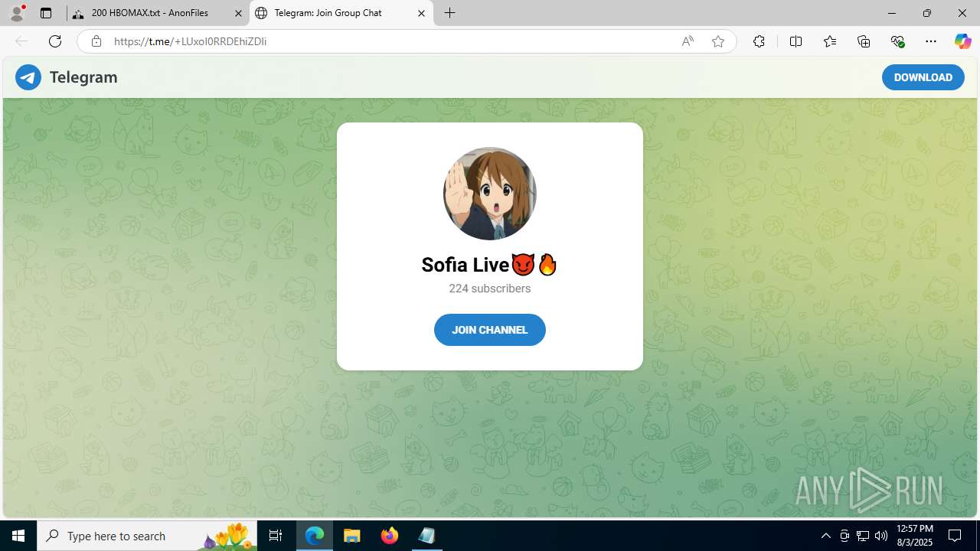Launch Firefox from the taskbar
Image resolution: width=980 pixels, height=551 pixels.
point(390,536)
